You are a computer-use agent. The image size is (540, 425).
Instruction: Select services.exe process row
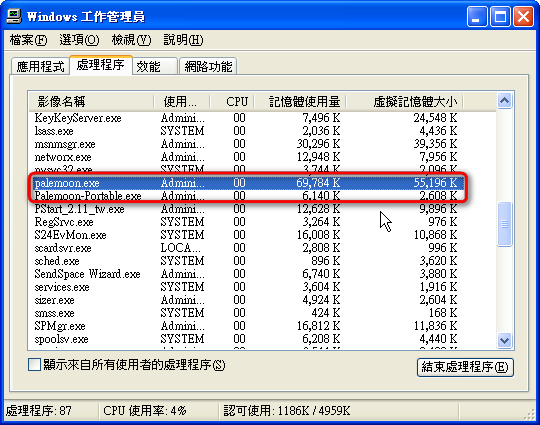tap(246, 287)
